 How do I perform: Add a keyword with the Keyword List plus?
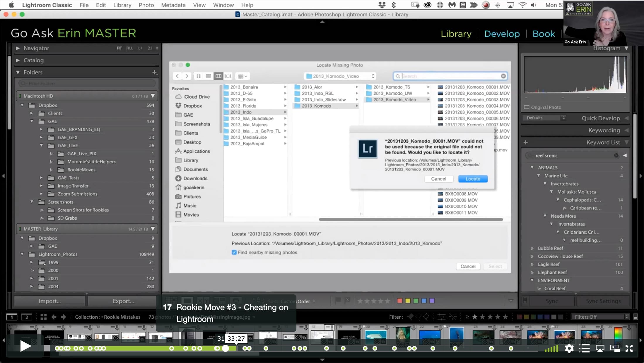(x=526, y=143)
